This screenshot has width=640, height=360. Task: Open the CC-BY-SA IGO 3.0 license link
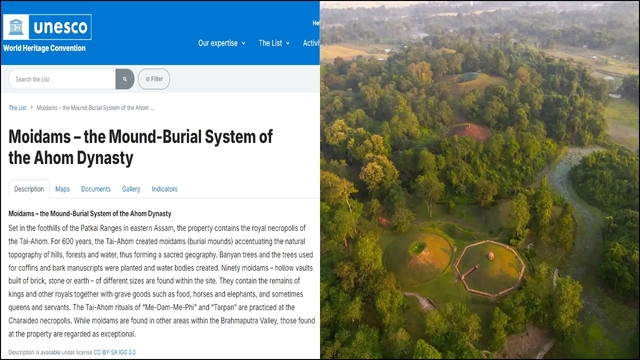tap(115, 352)
